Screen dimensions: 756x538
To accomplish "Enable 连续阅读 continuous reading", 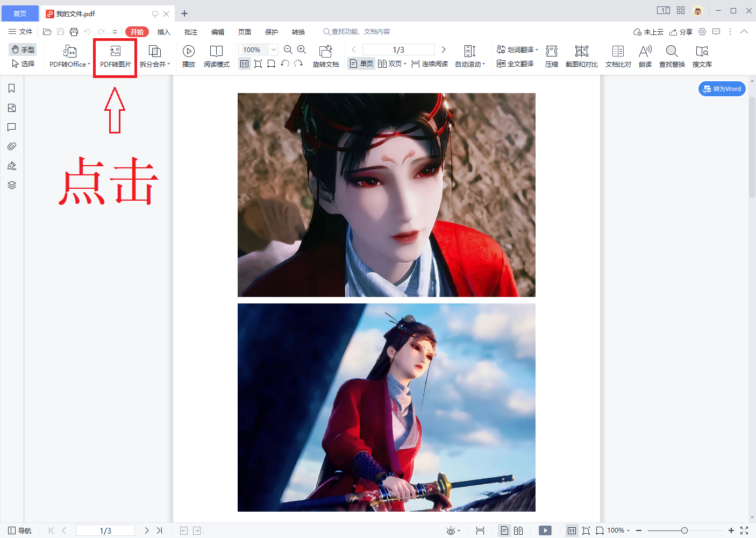I will [430, 63].
